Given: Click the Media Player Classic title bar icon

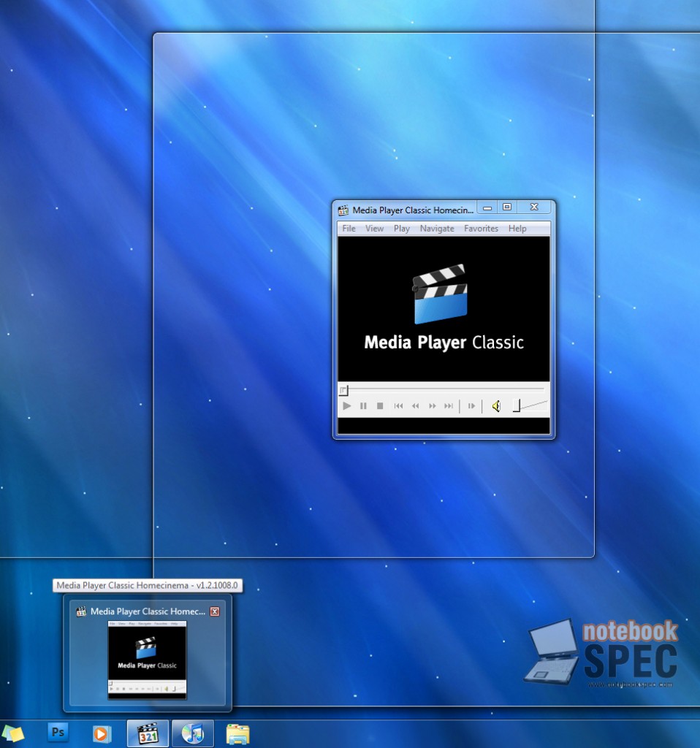Looking at the screenshot, I should point(343,210).
